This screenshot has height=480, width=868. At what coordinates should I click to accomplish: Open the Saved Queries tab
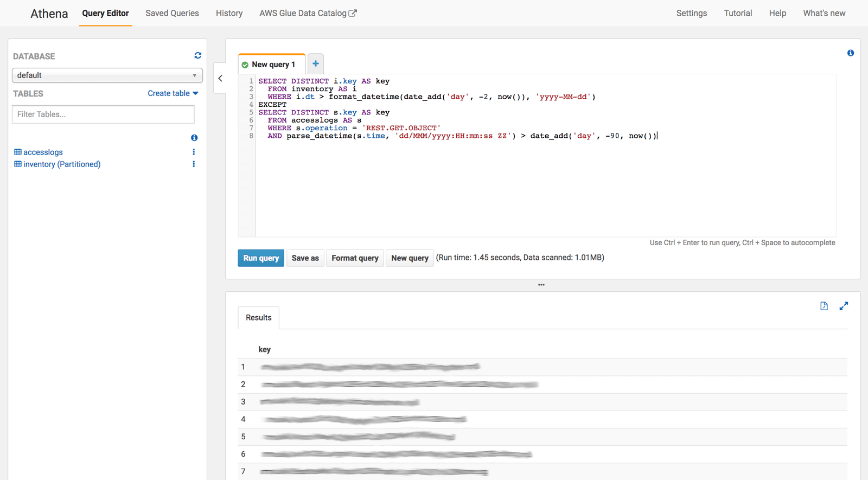[172, 13]
